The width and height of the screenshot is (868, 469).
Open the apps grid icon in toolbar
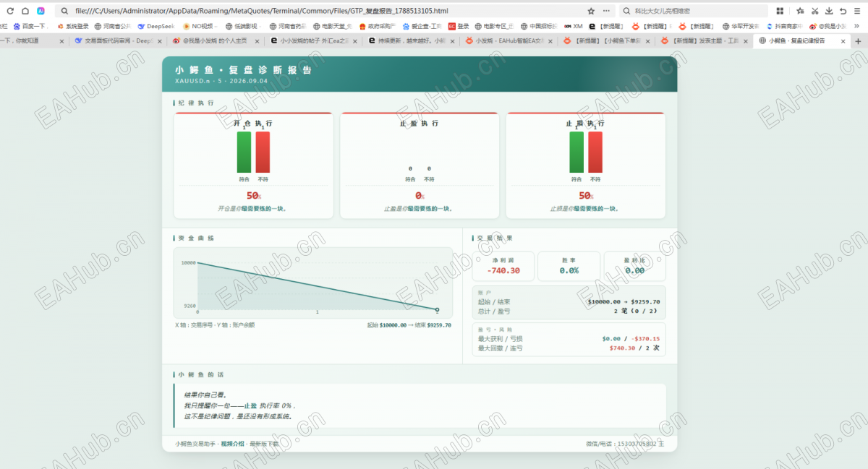(x=780, y=11)
